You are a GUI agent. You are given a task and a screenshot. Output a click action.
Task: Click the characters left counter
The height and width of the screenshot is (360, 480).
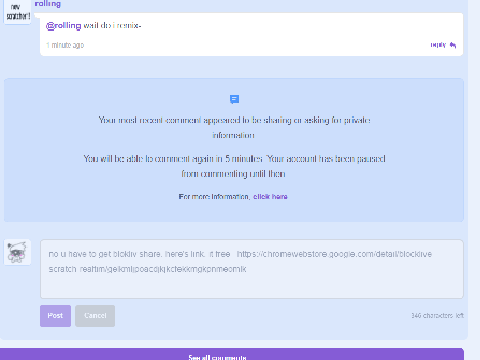(437, 316)
